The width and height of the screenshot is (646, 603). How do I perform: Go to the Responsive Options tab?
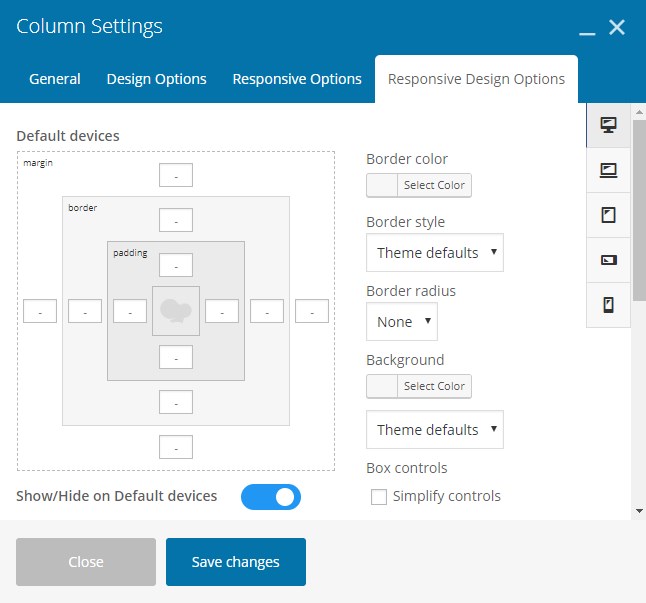point(297,79)
